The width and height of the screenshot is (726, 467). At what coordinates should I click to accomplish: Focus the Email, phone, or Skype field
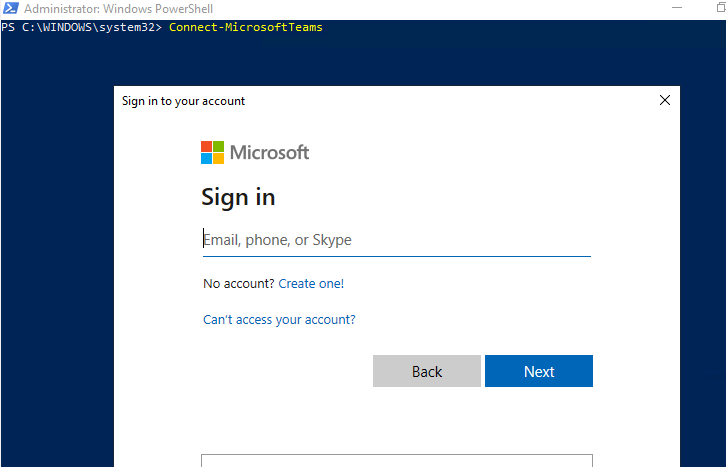pos(397,240)
